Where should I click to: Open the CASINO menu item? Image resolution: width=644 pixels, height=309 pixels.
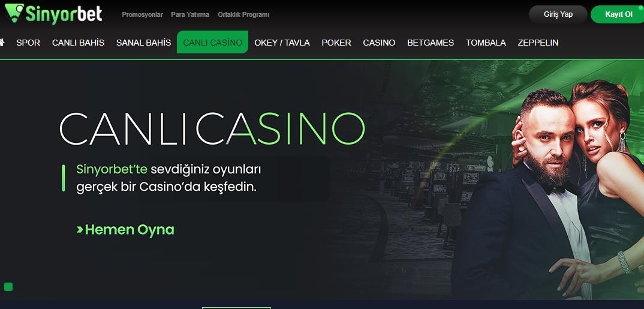pos(379,43)
